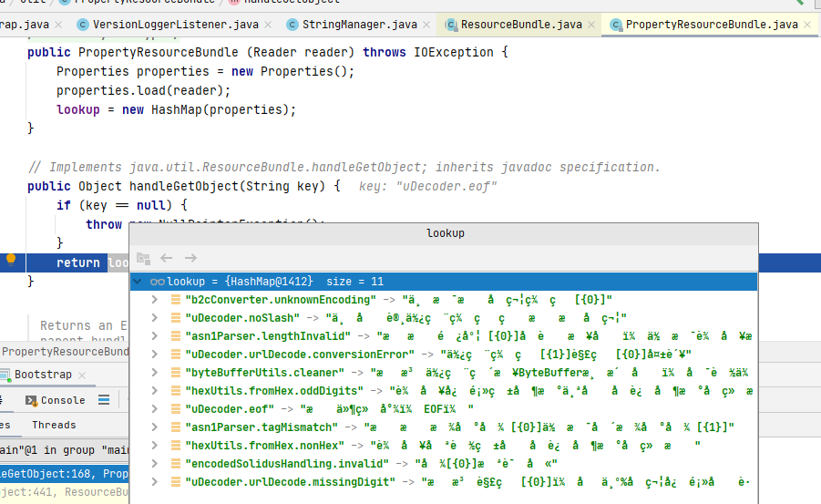Select the "encodedSolidusHandling.invalid" entry row
821x504 pixels.
click(x=444, y=464)
